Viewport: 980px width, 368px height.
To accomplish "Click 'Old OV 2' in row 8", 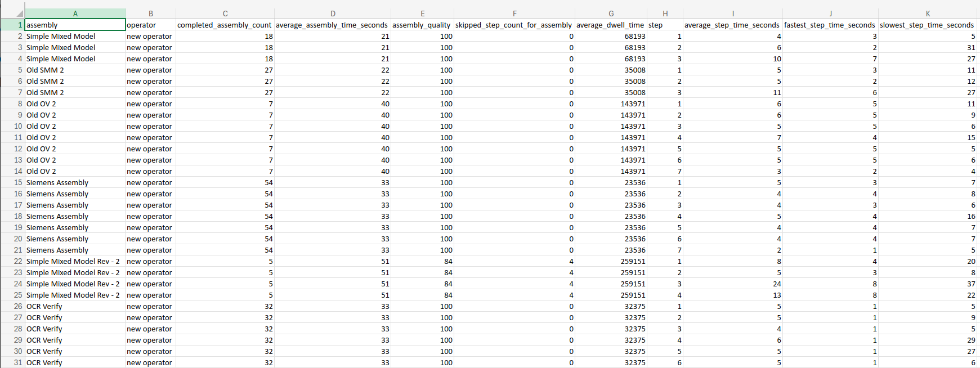I will (x=41, y=104).
